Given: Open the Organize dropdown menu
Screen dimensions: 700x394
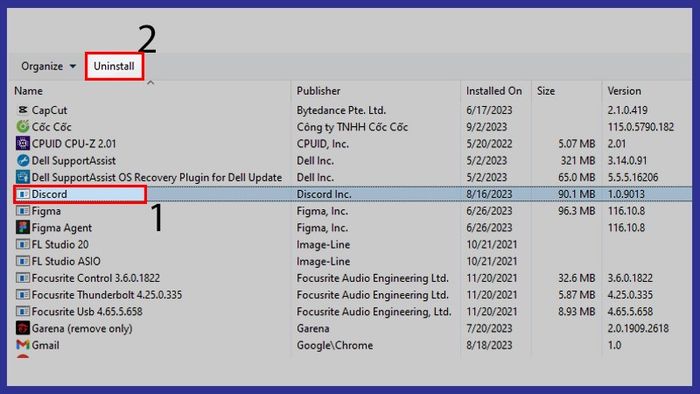Looking at the screenshot, I should pyautogui.click(x=48, y=66).
